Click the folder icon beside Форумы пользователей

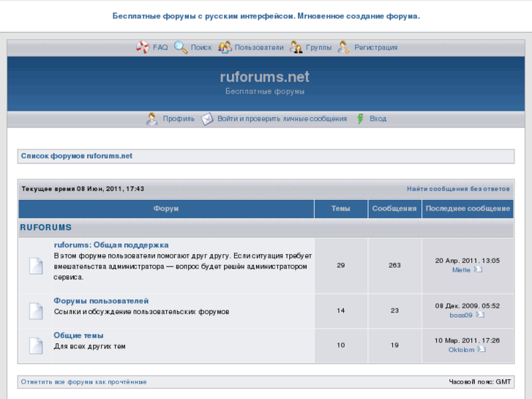pos(36,311)
